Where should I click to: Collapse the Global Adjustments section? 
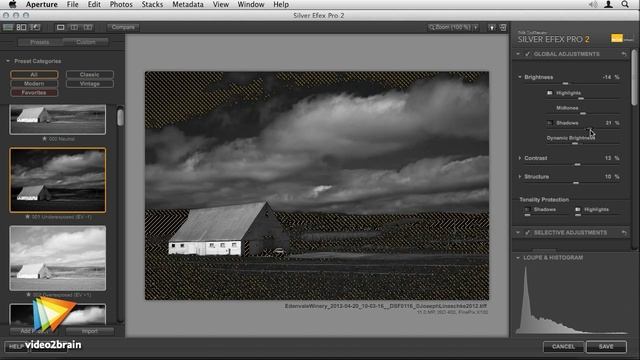tap(518, 54)
